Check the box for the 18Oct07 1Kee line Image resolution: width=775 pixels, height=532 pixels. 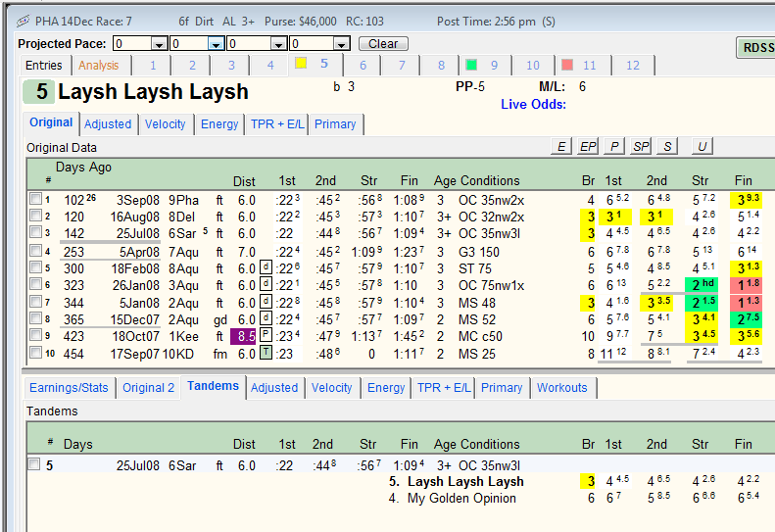coord(35,335)
